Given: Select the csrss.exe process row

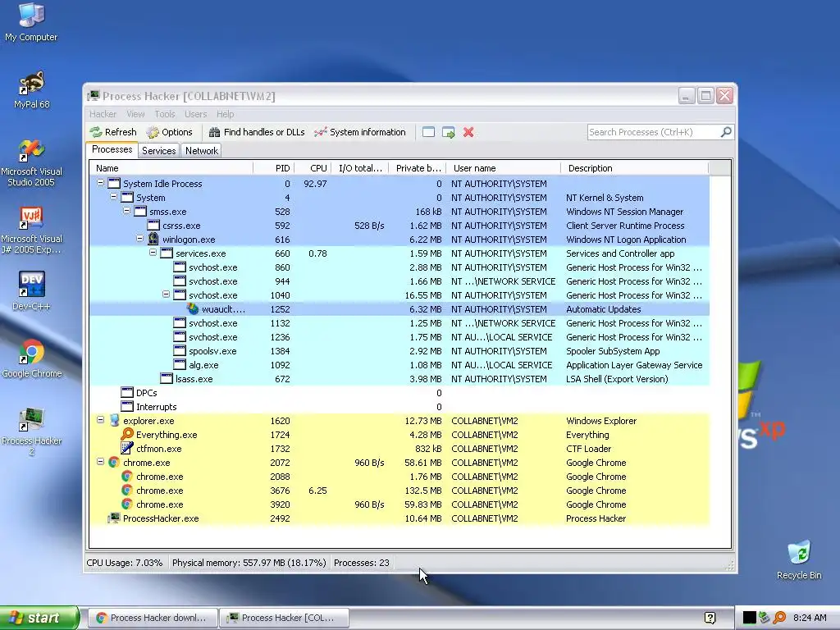Looking at the screenshot, I should pyautogui.click(x=399, y=226).
